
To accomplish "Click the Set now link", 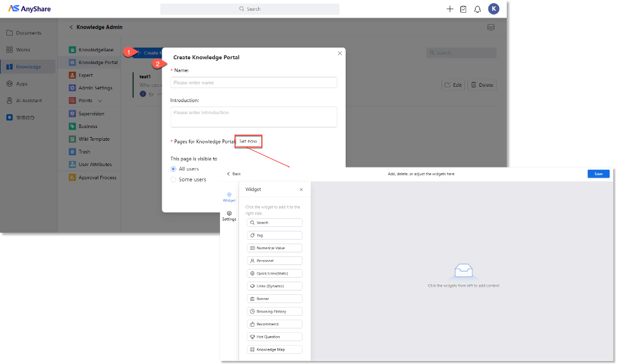I will [248, 141].
